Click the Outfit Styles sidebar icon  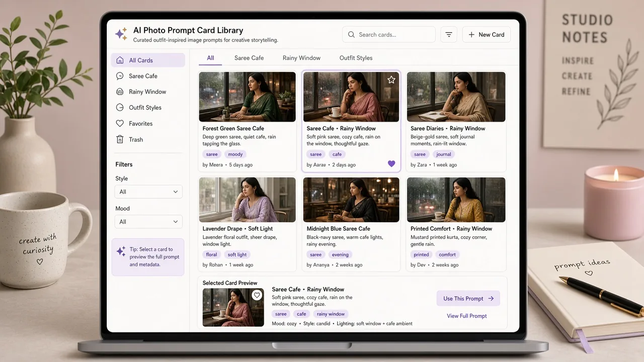click(120, 108)
